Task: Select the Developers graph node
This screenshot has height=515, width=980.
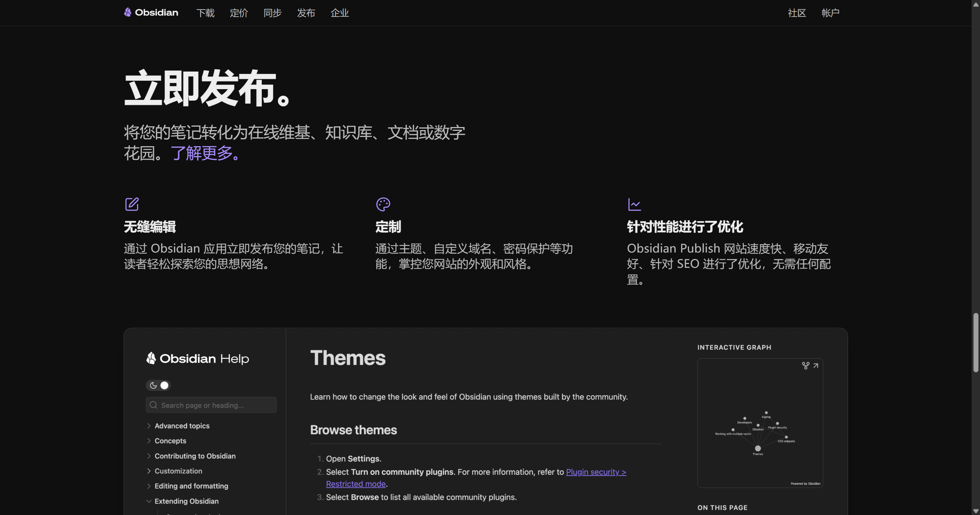Action: pos(745,418)
